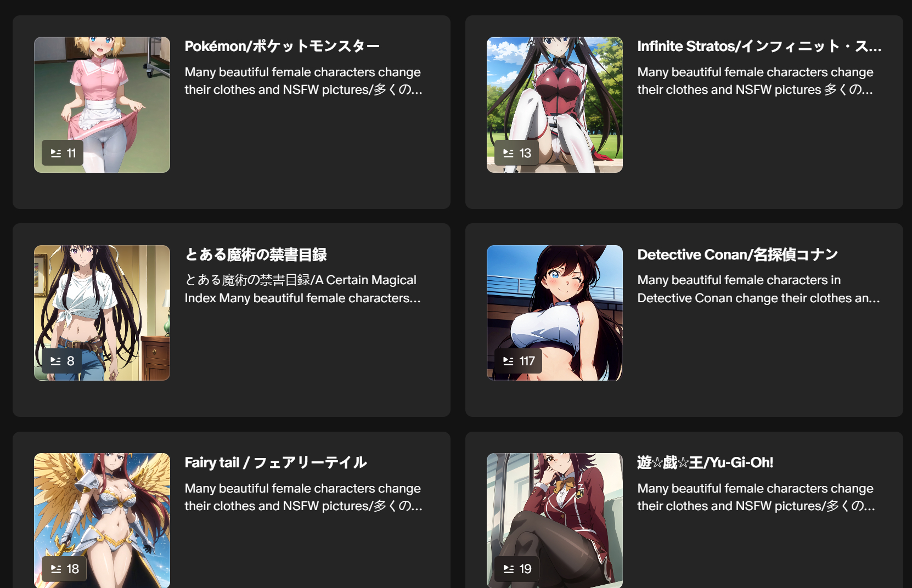Open the Infinite Stratos collection thumbnail
The height and width of the screenshot is (588, 912).
tap(555, 105)
